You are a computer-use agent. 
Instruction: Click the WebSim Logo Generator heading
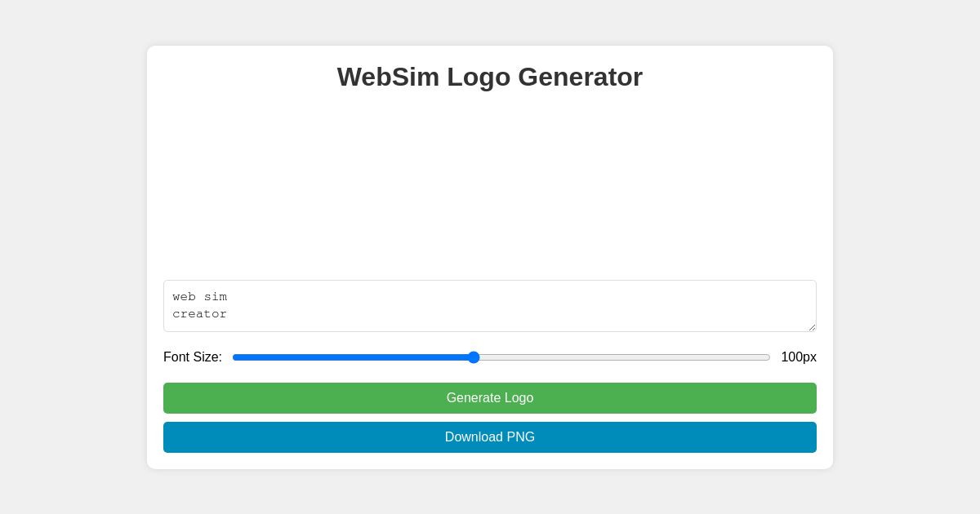click(490, 78)
